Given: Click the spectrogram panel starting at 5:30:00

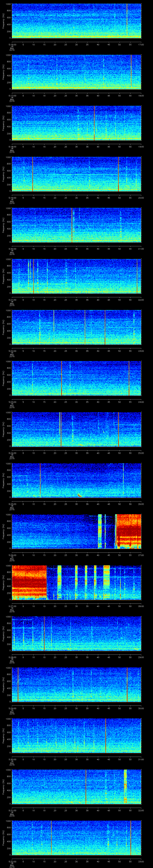Looking at the screenshot, I should point(76,736).
